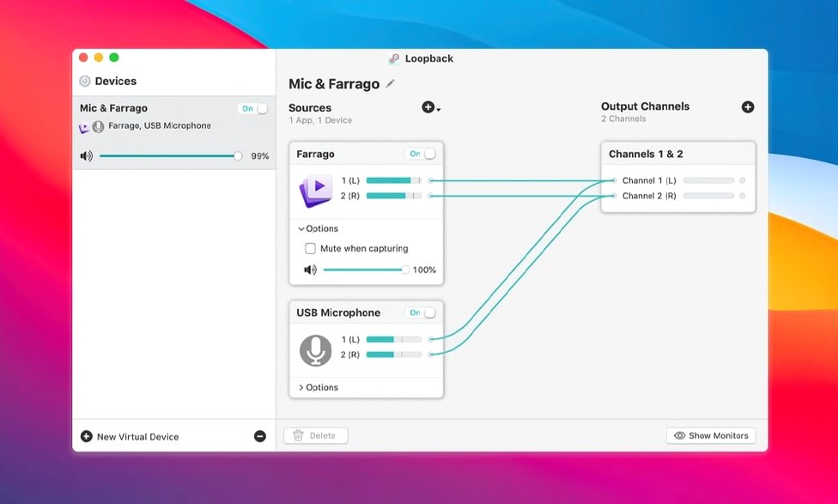Click the Mic & Farrago main title

(x=334, y=84)
